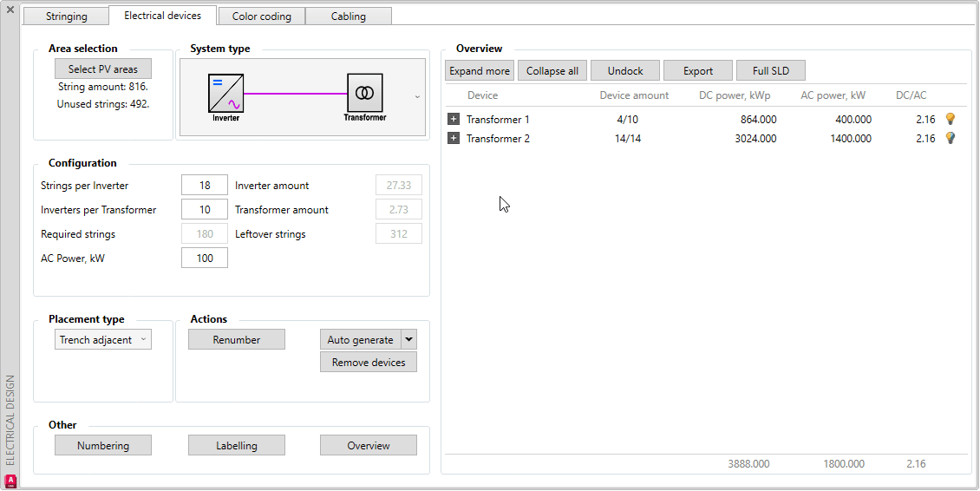The height and width of the screenshot is (491, 980).
Task: Open the Placement type Trench adjacent dropdown
Action: [103, 340]
